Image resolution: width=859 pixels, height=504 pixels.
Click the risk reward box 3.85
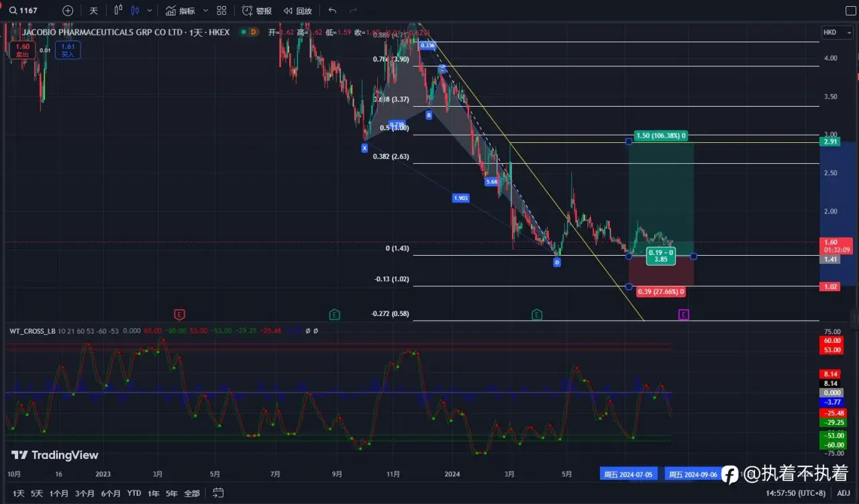pos(661,256)
